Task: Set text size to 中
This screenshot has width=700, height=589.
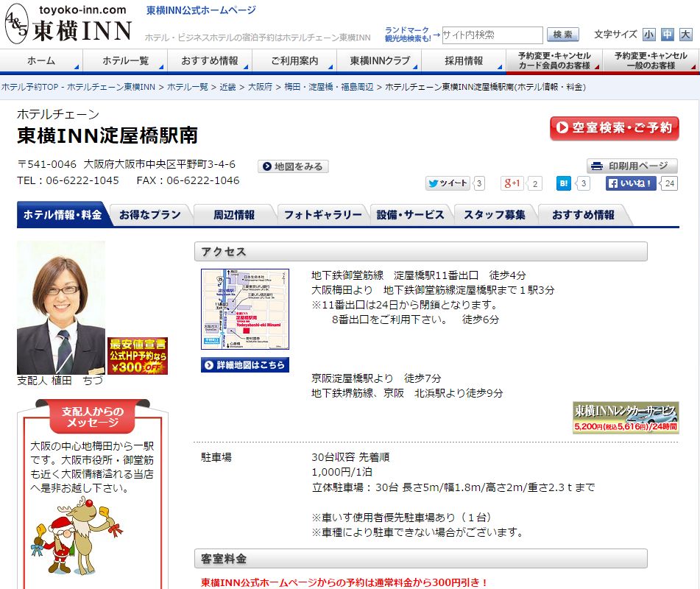Action: pyautogui.click(x=667, y=35)
